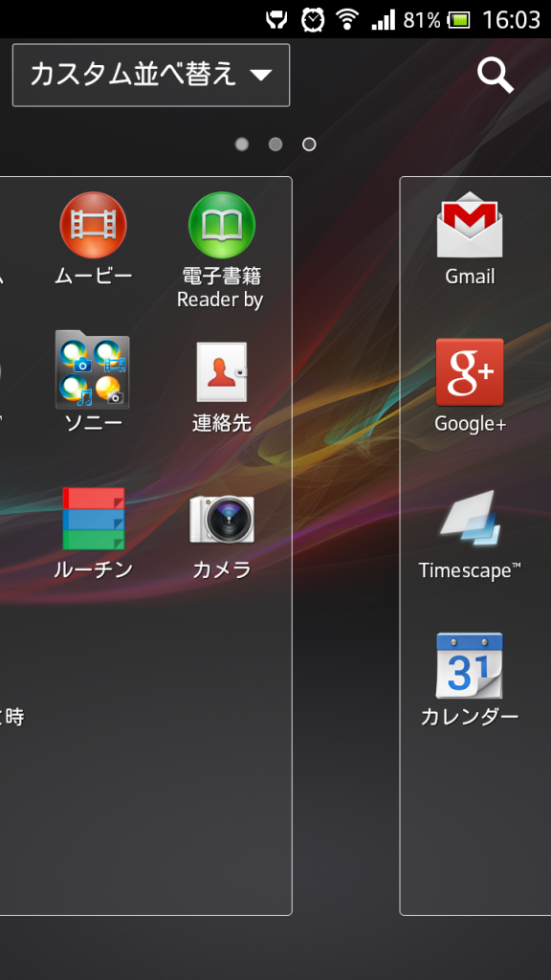The image size is (551, 980).
Task: Tap the search magnifier icon
Action: pyautogui.click(x=496, y=76)
